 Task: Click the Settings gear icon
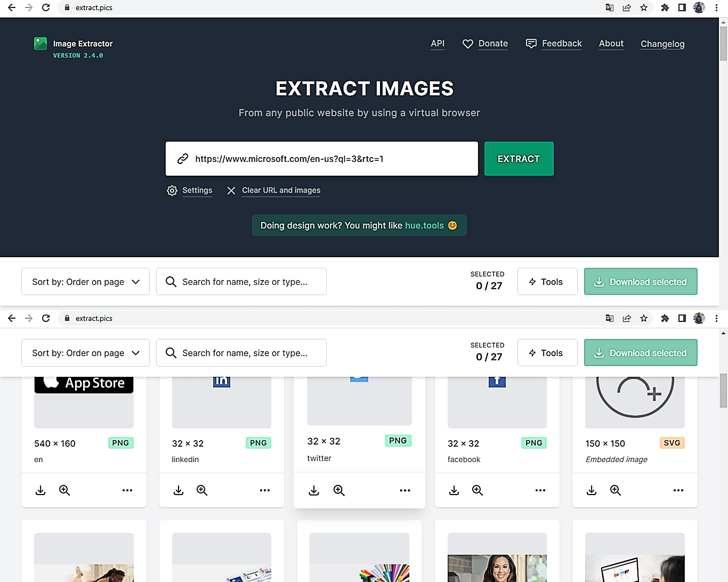click(x=172, y=191)
